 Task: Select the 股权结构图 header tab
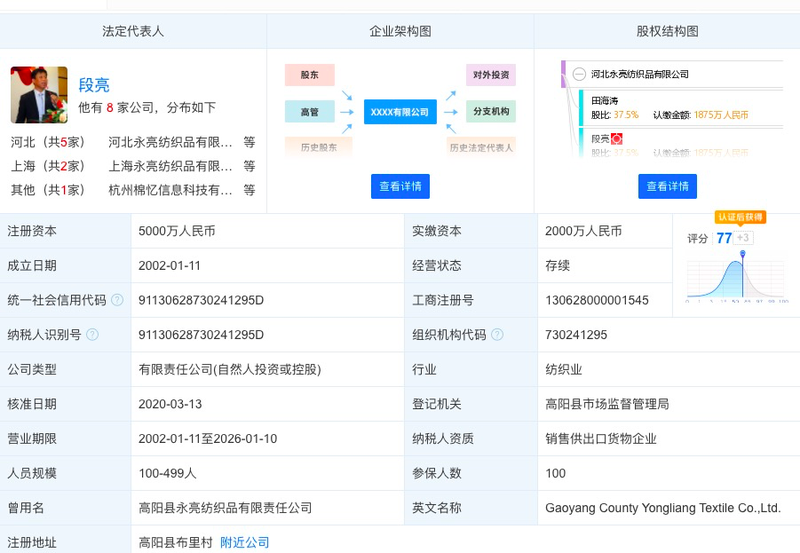[x=667, y=31]
